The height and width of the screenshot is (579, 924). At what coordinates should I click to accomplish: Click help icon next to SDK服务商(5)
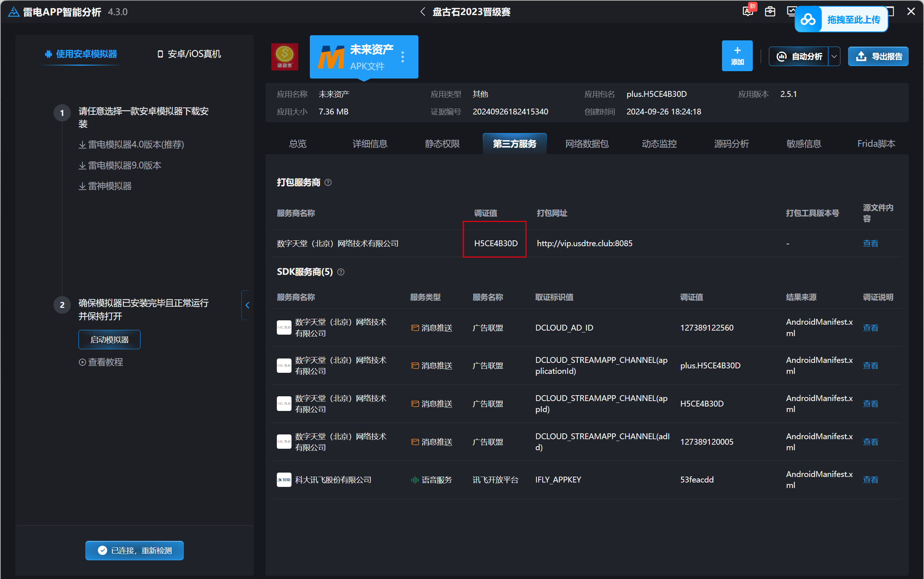(341, 272)
